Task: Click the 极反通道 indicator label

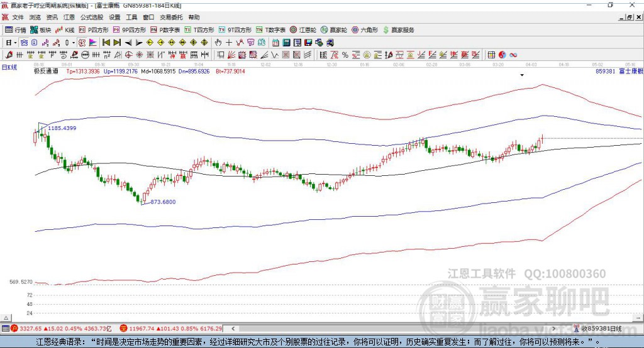Action: [x=46, y=71]
